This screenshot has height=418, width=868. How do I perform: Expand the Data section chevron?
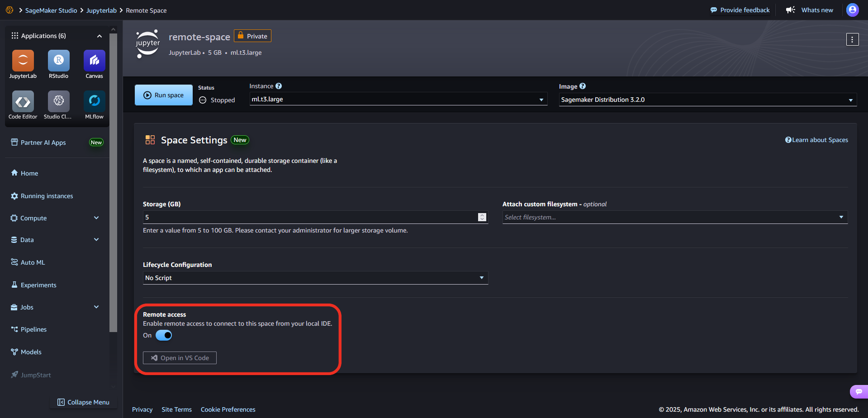click(96, 239)
